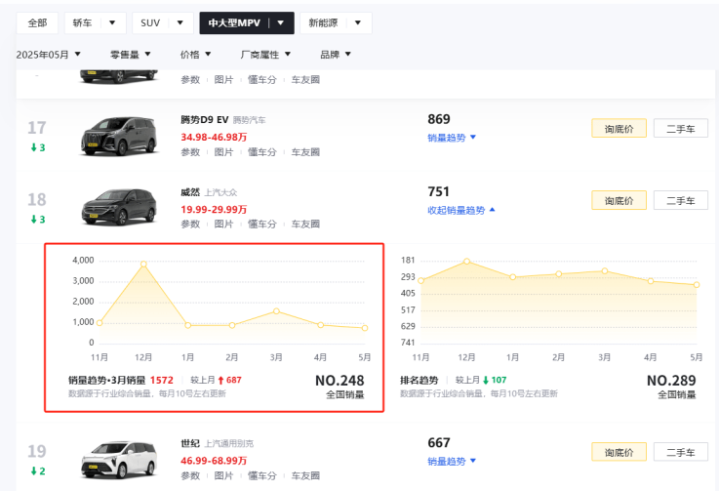Open 懂车分 for 世纪

[x=262, y=476]
